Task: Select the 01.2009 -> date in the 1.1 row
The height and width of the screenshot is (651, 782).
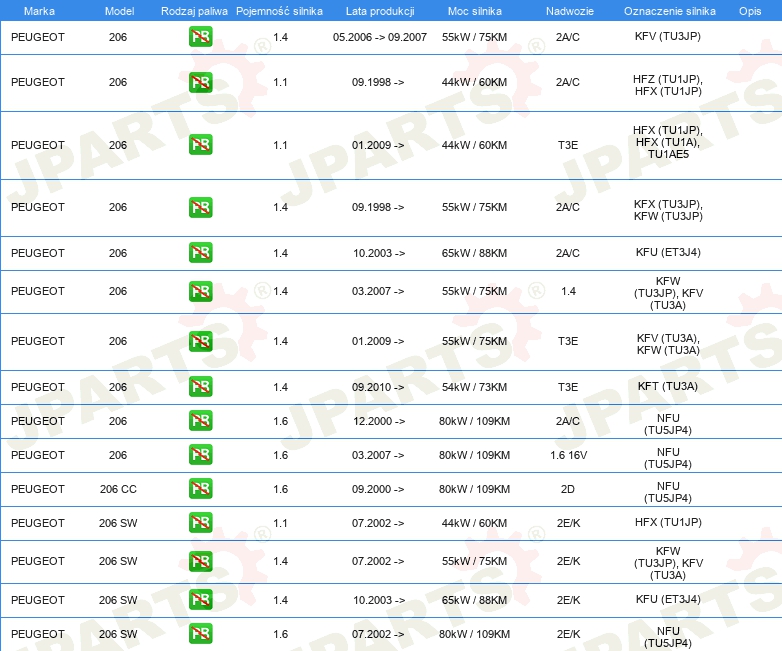Action: tap(378, 145)
